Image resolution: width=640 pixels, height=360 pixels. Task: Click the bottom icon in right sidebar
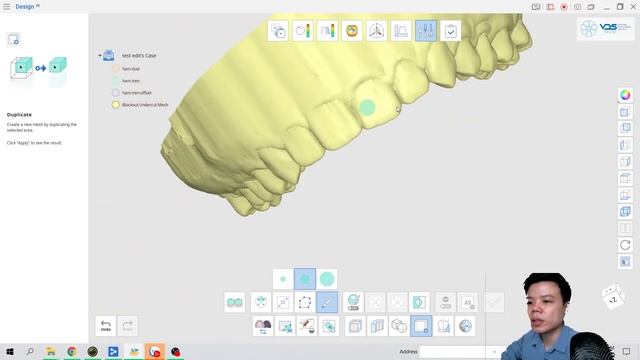point(625,262)
